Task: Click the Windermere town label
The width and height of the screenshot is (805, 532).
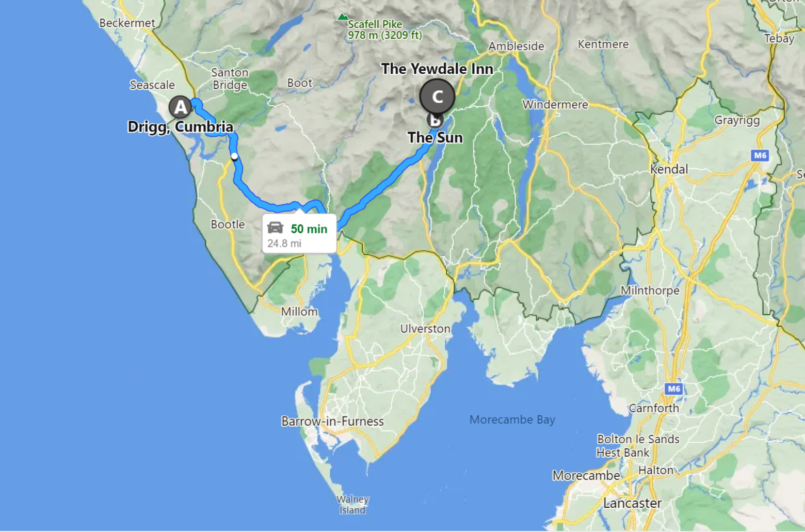Action: pyautogui.click(x=555, y=105)
